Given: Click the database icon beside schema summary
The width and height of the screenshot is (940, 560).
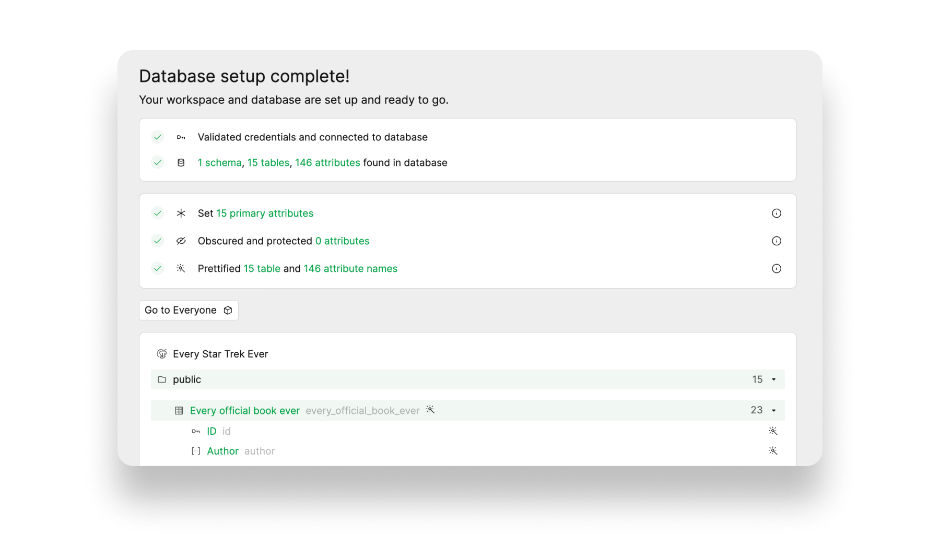Looking at the screenshot, I should (181, 162).
